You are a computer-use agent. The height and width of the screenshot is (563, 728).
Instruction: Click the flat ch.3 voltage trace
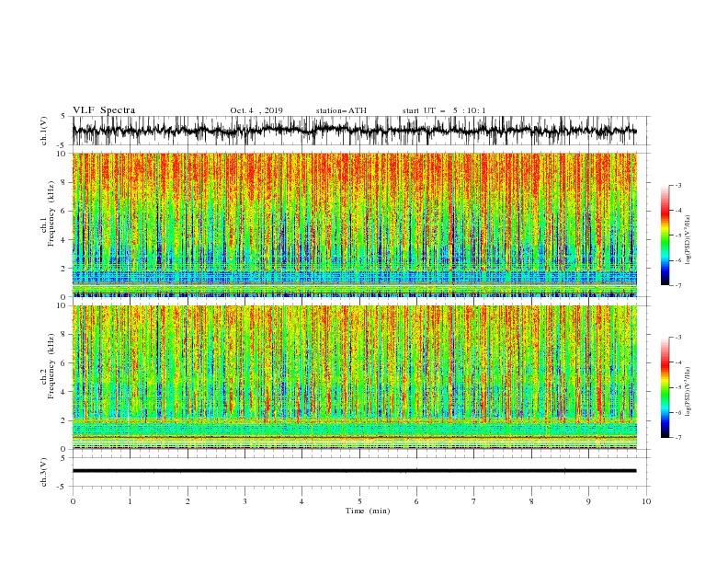coord(354,471)
